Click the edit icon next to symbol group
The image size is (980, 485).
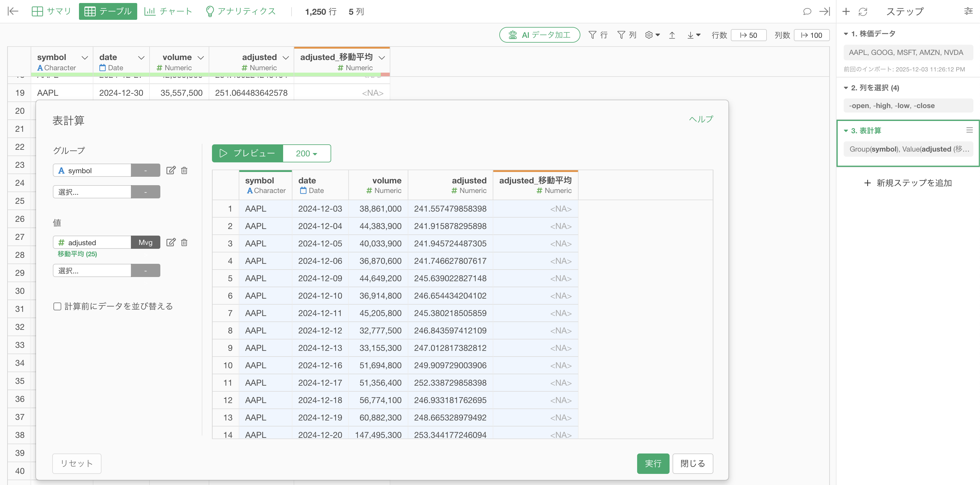tap(171, 170)
